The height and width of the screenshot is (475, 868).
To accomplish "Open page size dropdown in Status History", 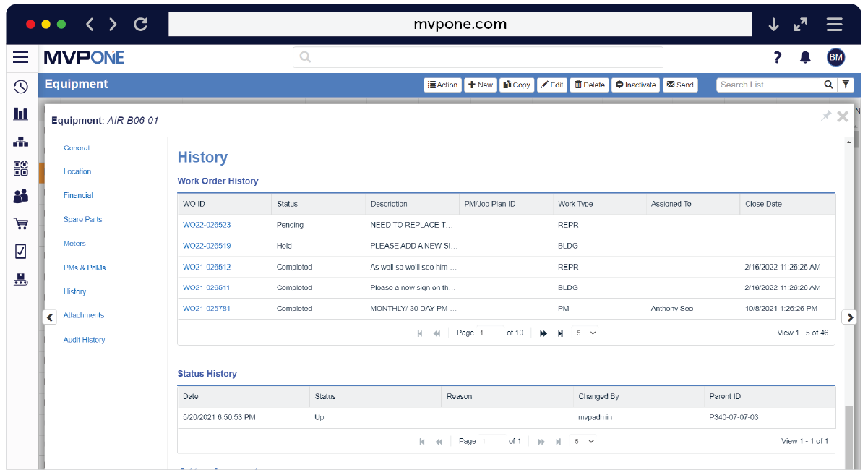I will pyautogui.click(x=584, y=441).
